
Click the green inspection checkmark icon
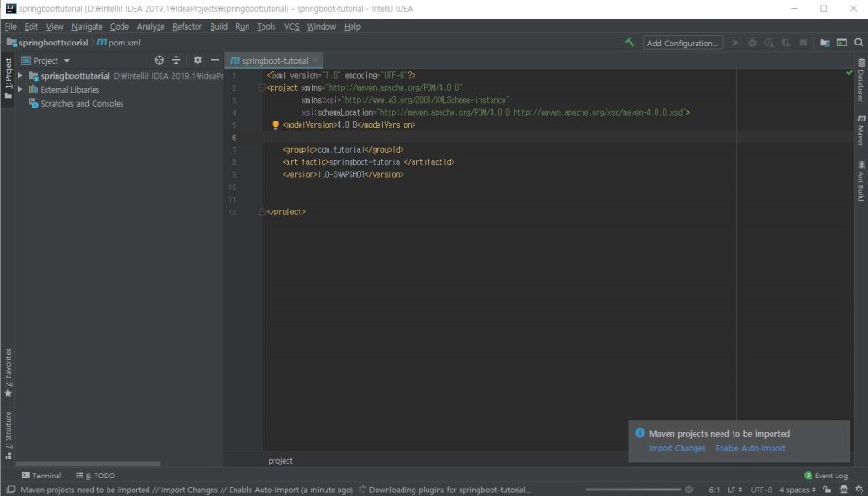(x=849, y=73)
